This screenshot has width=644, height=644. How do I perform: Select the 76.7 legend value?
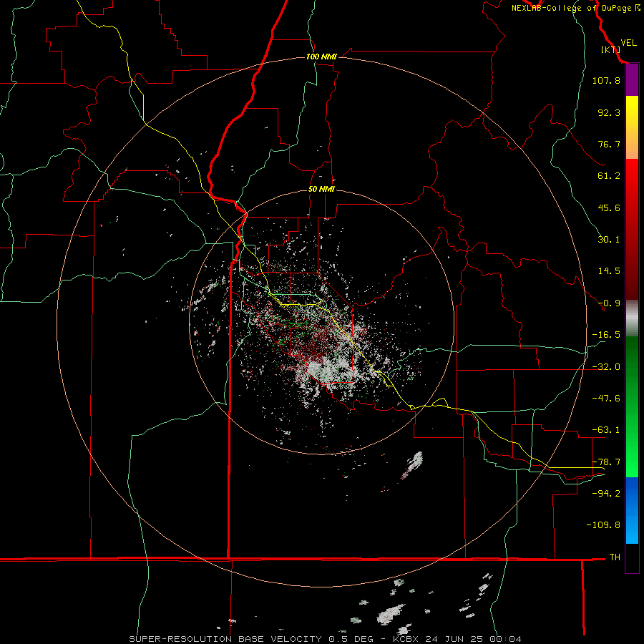609,144
